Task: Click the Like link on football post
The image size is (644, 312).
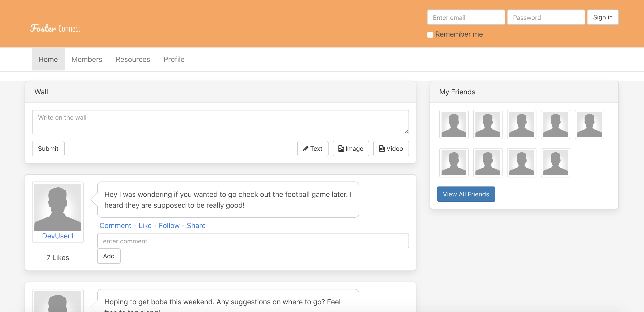Action: pyautogui.click(x=145, y=226)
